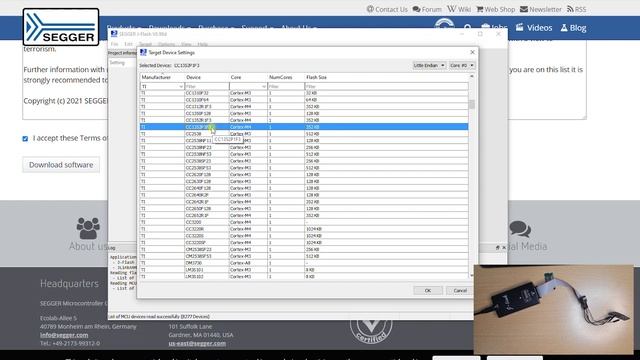Select the CC1350F128 device row
The height and width of the screenshot is (360, 640).
coord(304,113)
